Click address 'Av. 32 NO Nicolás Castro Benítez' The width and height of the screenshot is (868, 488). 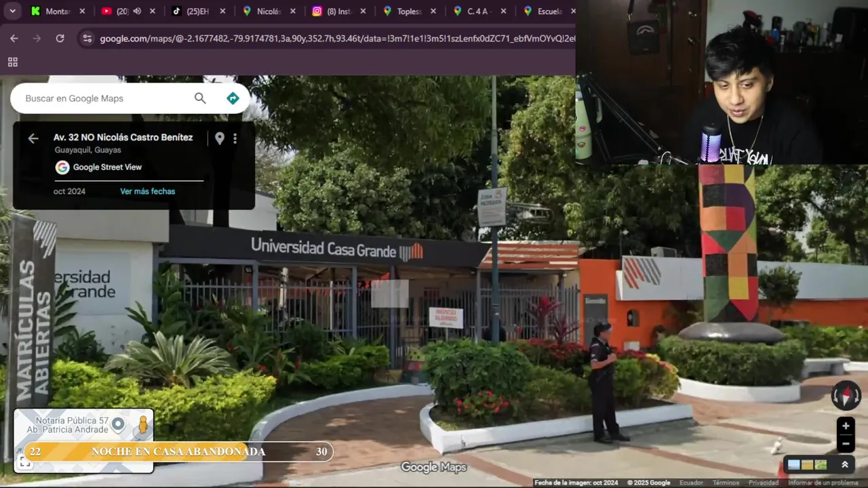point(123,138)
